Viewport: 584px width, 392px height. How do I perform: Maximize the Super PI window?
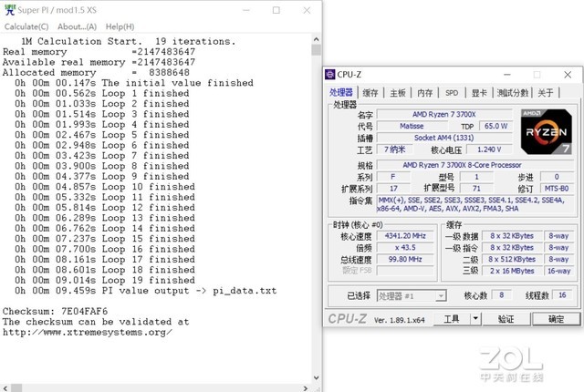[276, 10]
